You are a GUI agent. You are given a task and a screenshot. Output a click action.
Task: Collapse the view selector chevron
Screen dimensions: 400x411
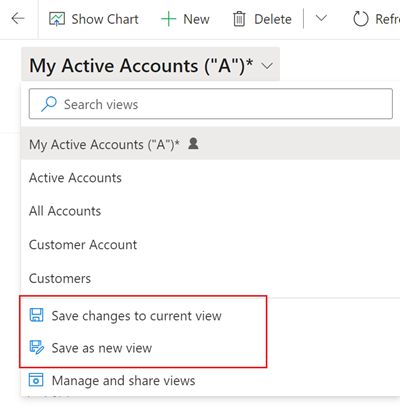click(x=267, y=66)
